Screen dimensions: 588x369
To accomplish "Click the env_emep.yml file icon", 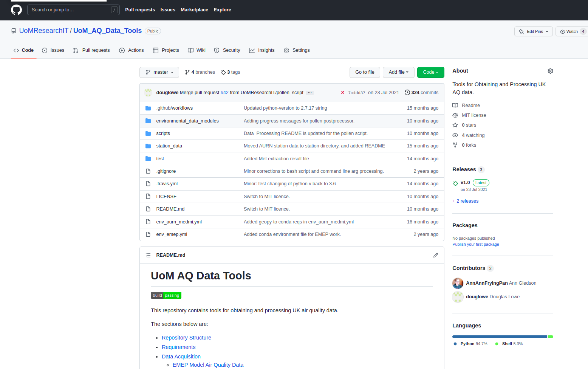I will [148, 234].
